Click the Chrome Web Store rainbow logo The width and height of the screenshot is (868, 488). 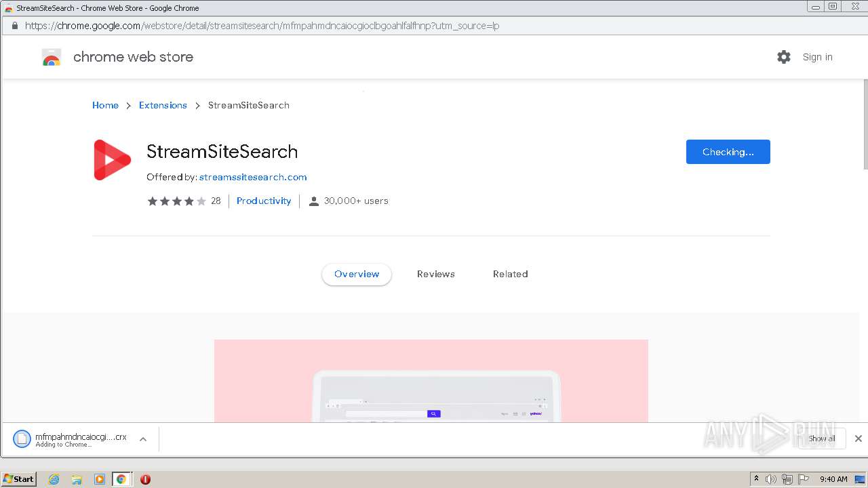[x=52, y=58]
